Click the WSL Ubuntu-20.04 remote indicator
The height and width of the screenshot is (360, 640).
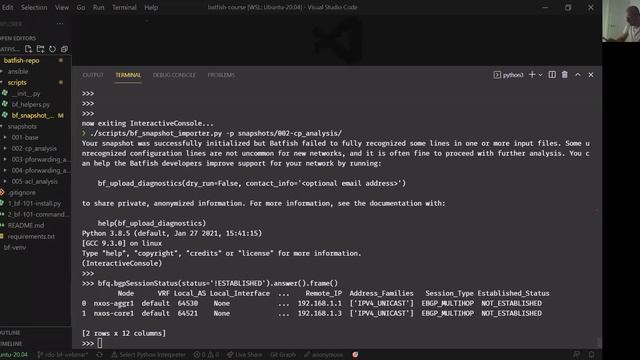tap(14, 355)
